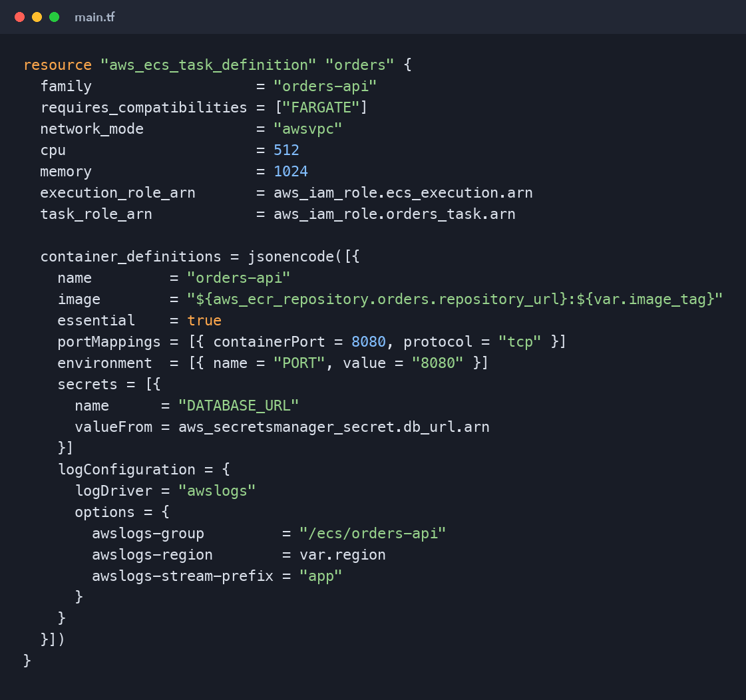Click aws_iam_role.ecs_execution.arn reference
This screenshot has width=746, height=700.
coord(403,193)
